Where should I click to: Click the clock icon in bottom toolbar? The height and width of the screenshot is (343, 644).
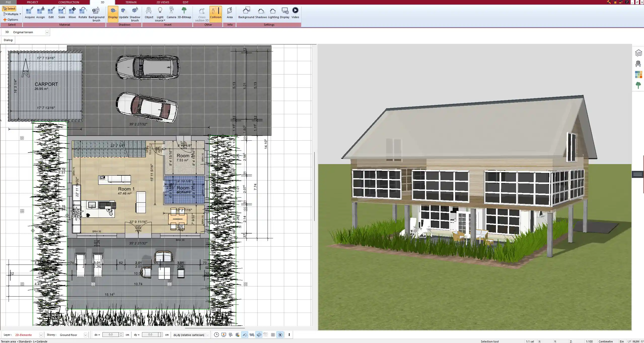click(216, 335)
